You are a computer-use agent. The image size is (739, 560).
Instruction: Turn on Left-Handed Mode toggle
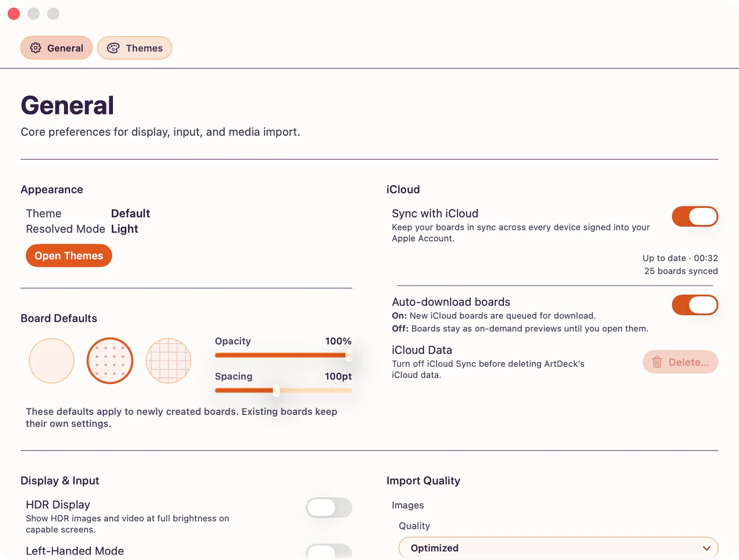click(x=329, y=552)
